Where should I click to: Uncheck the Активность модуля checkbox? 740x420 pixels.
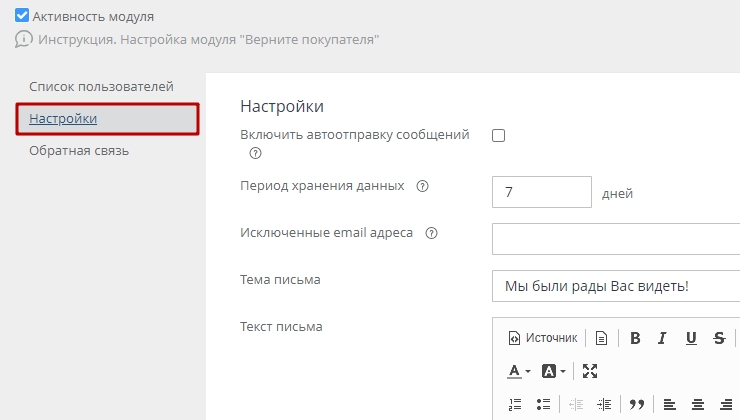coord(22,16)
